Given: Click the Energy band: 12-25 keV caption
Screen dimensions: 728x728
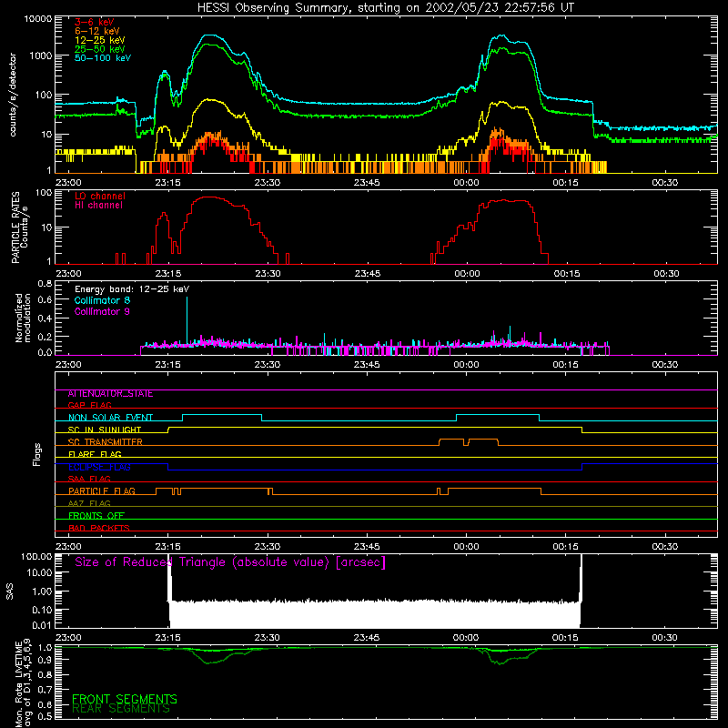Looking at the screenshot, I should pyautogui.click(x=132, y=289).
